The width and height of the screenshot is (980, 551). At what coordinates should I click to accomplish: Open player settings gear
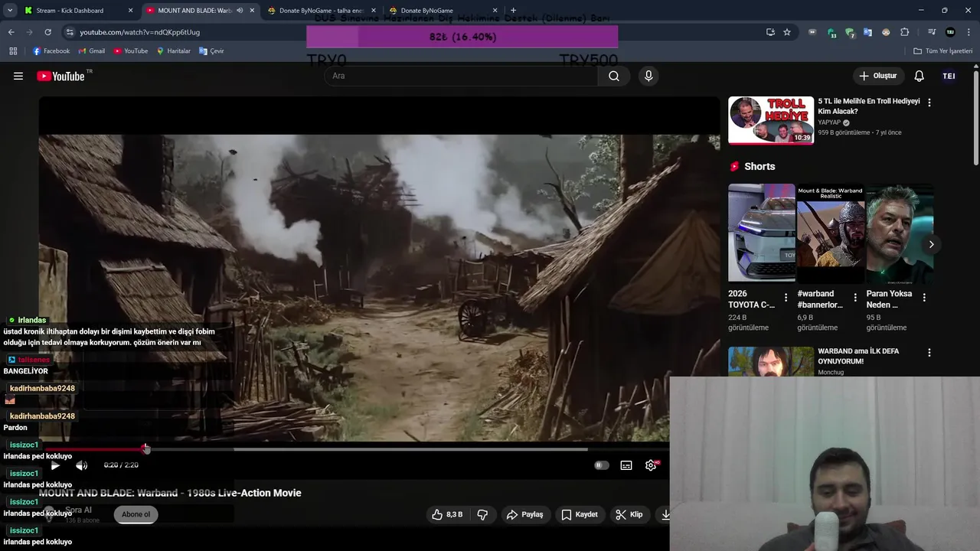point(651,465)
